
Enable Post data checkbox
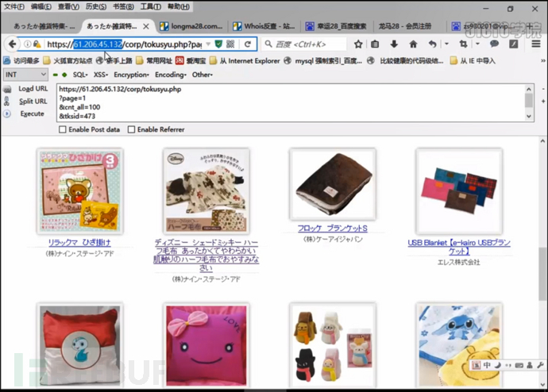(x=63, y=129)
